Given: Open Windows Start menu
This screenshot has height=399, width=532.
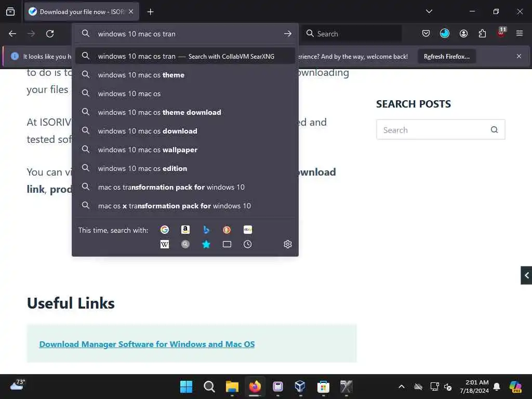Looking at the screenshot, I should tap(187, 387).
